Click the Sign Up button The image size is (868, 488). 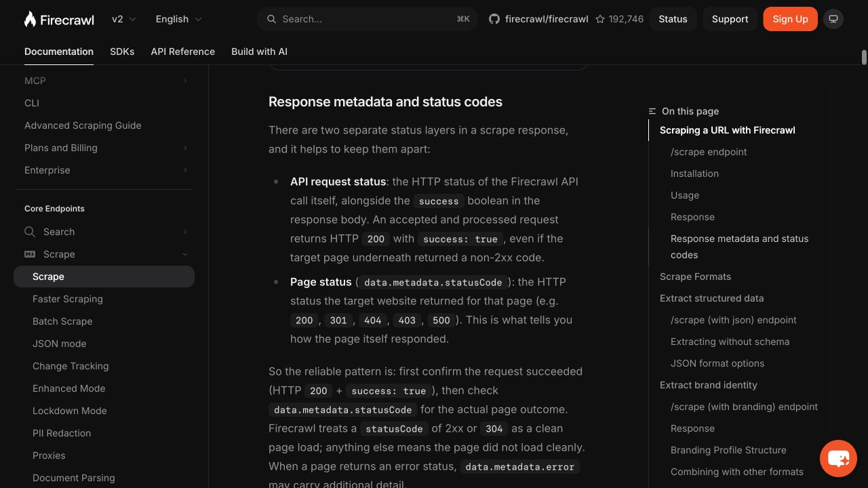click(790, 19)
